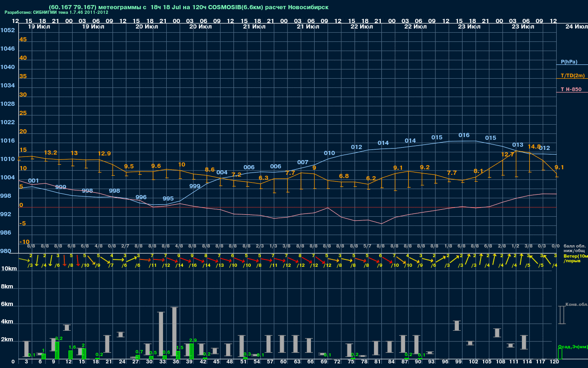Click the 0.7 precipitation amount

[x=139, y=352]
